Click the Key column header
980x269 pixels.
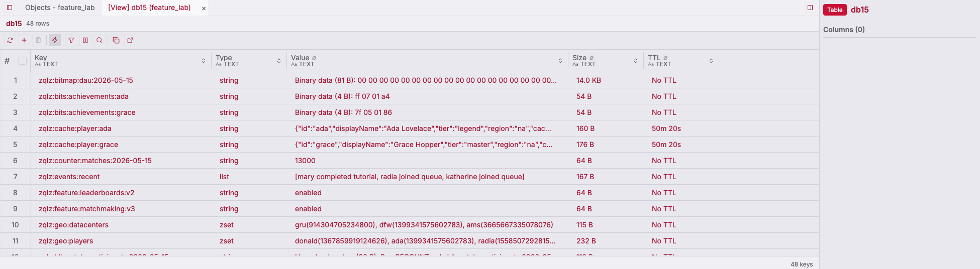coord(121,61)
